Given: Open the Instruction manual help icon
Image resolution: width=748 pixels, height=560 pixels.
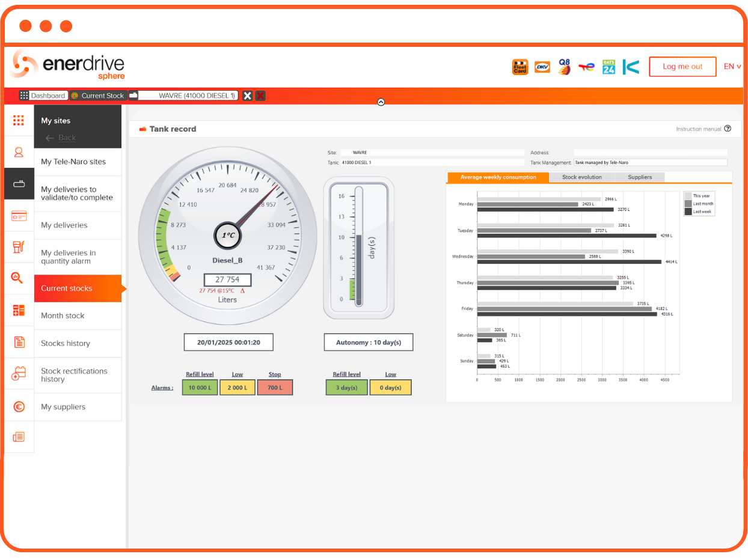Looking at the screenshot, I should [728, 129].
